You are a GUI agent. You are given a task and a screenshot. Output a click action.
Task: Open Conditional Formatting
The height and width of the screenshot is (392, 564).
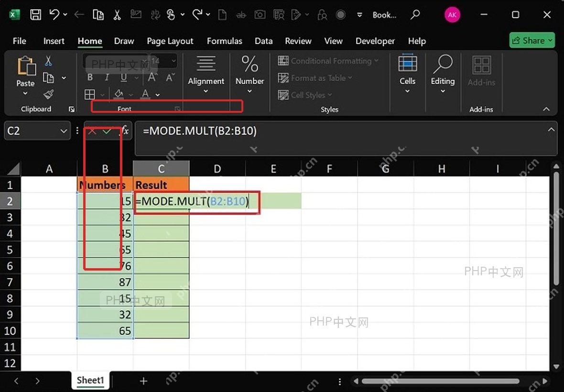[x=328, y=61]
